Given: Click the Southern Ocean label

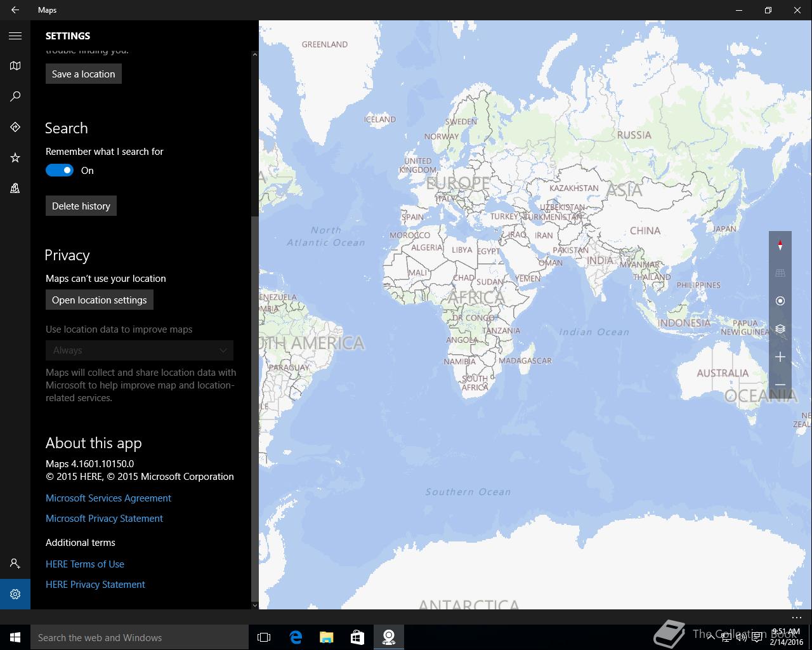Looking at the screenshot, I should 468,492.
